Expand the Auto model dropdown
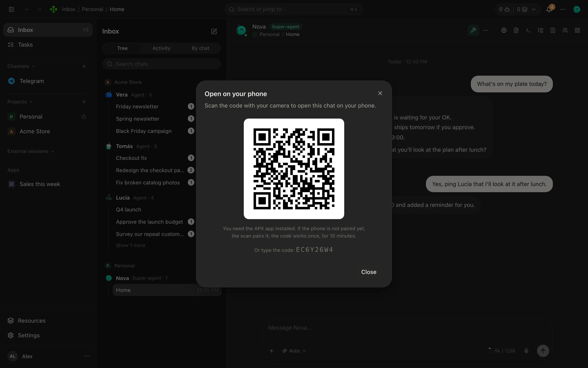The width and height of the screenshot is (588, 368). pyautogui.click(x=294, y=351)
